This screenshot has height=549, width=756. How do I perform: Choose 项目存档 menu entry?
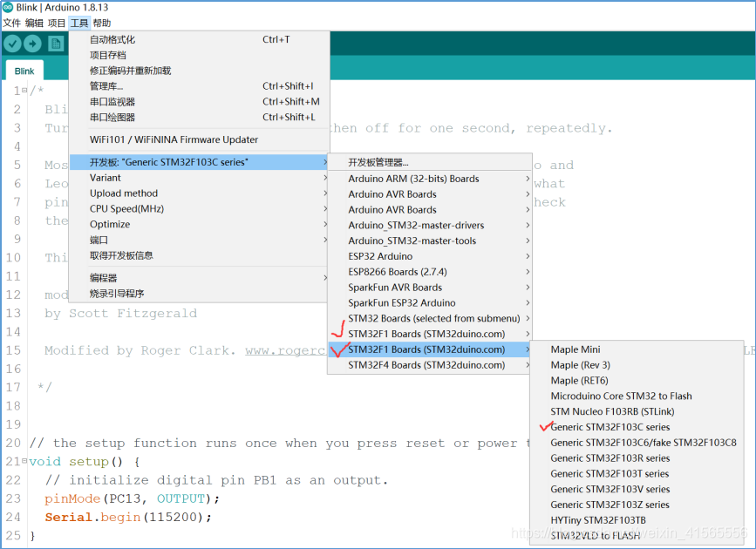click(x=200, y=55)
